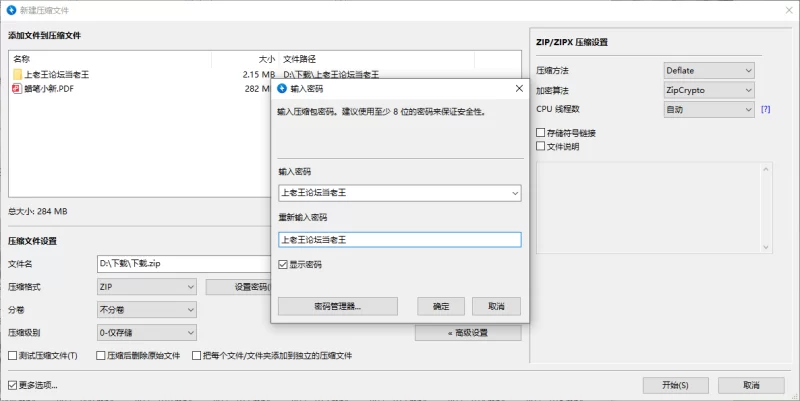Open the 压缩格式 ZIP dropdown

[x=147, y=287]
